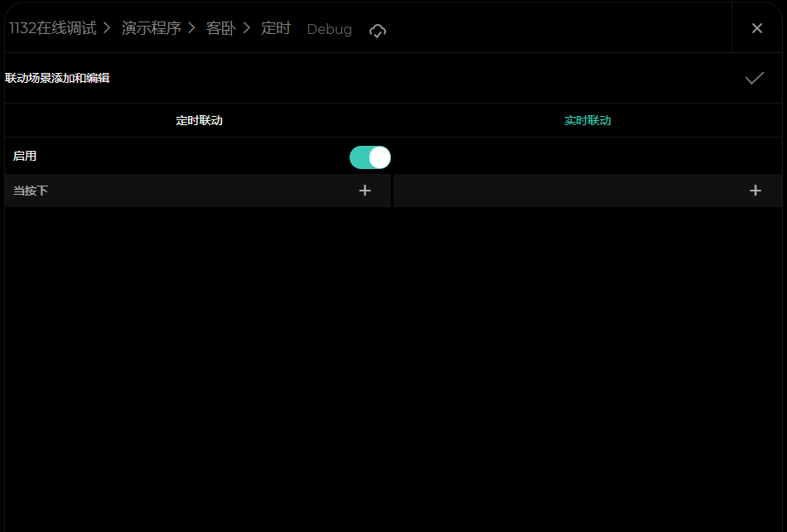Navigate to the 演示程序 breadcrumb
This screenshot has width=787, height=532.
[151, 28]
